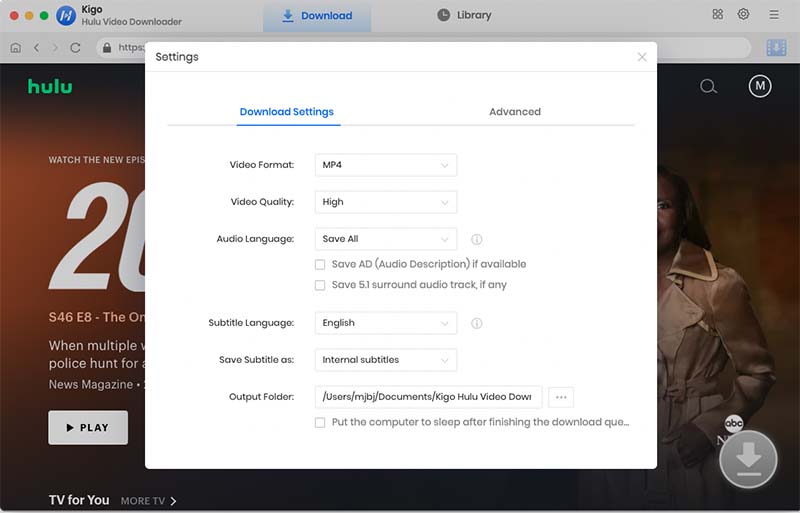The width and height of the screenshot is (800, 513).
Task: Click the abc network logo
Action: point(734,423)
